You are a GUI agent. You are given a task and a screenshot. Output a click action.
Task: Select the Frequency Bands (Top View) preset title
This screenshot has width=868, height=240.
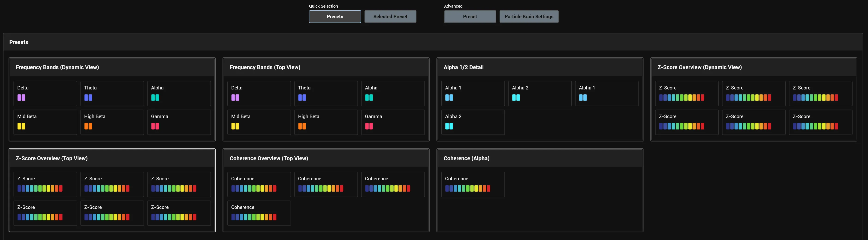[265, 67]
